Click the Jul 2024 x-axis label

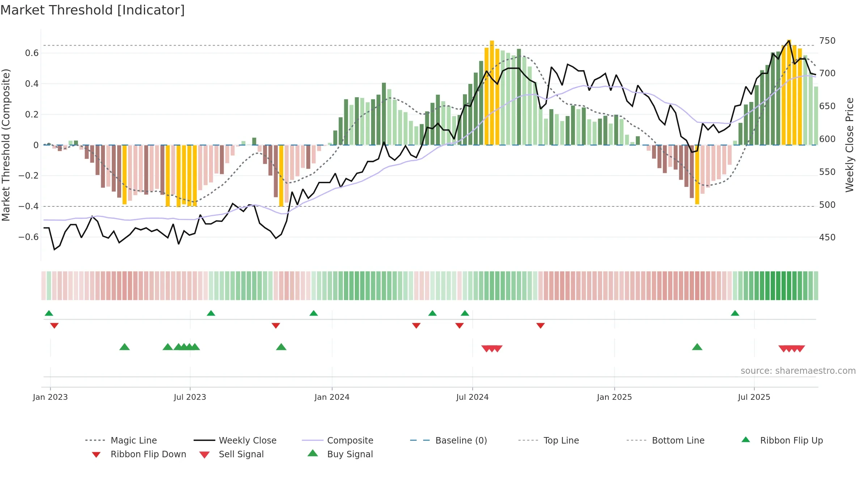click(x=472, y=397)
